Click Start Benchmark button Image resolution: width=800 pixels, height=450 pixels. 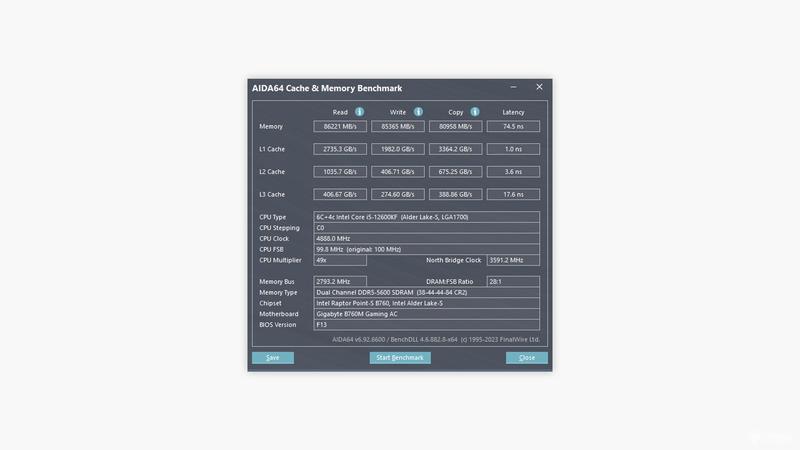click(x=400, y=358)
